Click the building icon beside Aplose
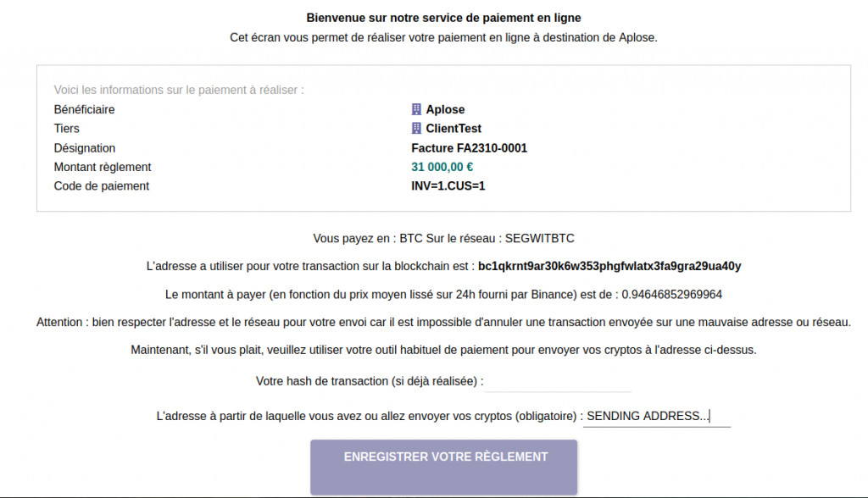Image resolution: width=868 pixels, height=498 pixels. [416, 109]
